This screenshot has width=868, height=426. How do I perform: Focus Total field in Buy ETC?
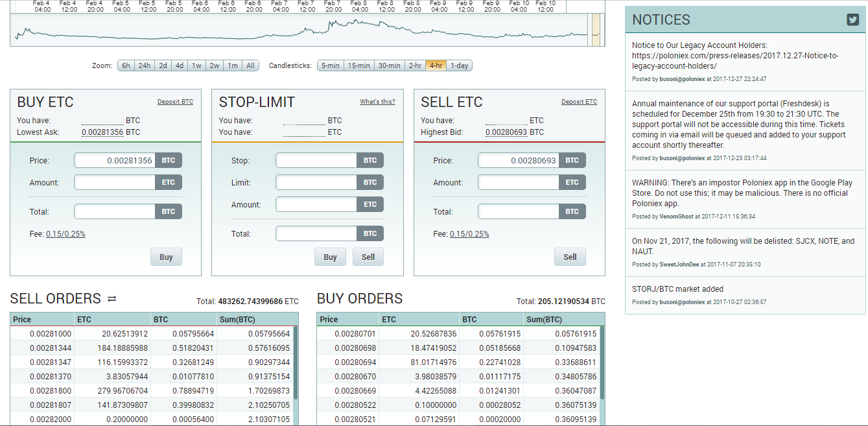point(115,211)
